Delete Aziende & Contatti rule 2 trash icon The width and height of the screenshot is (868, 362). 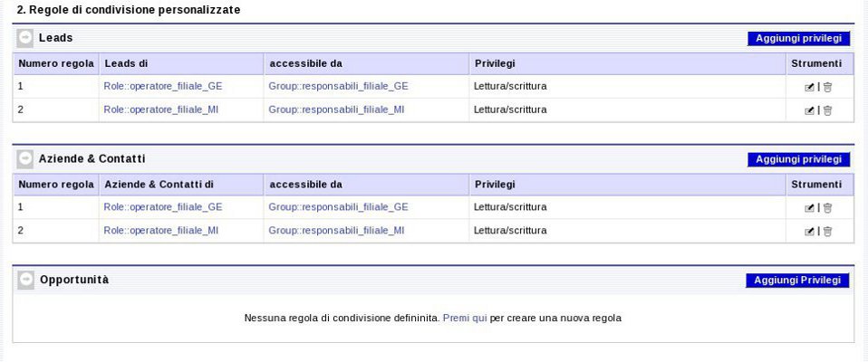827,232
